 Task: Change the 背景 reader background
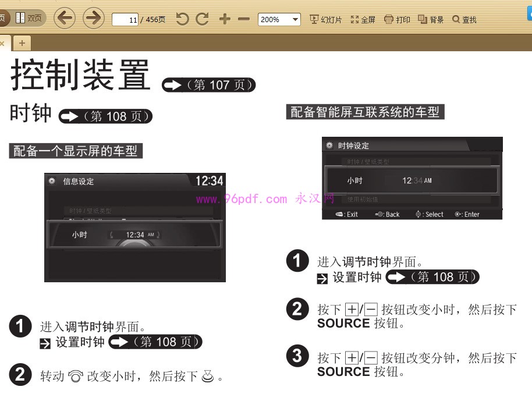click(x=431, y=19)
